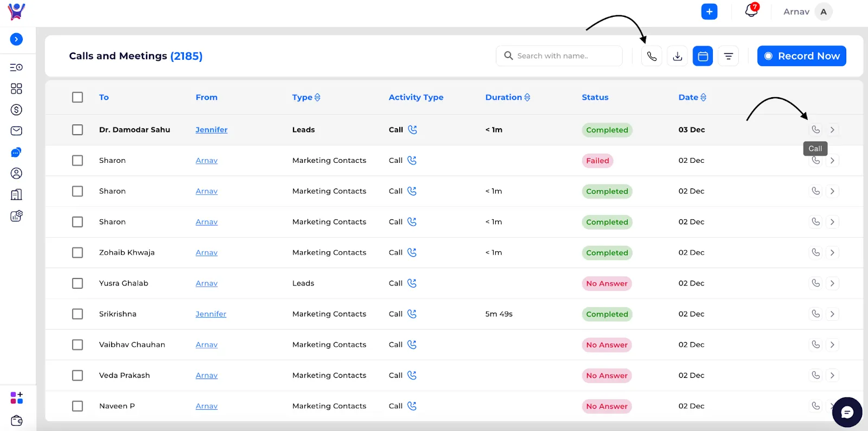868x431 pixels.
Task: Sort by Duration column header
Action: [x=508, y=97]
